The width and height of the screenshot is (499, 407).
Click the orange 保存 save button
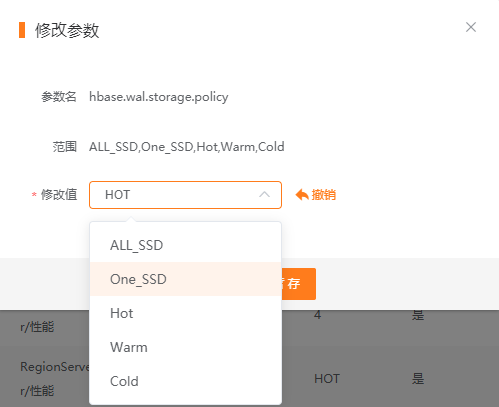(x=299, y=284)
